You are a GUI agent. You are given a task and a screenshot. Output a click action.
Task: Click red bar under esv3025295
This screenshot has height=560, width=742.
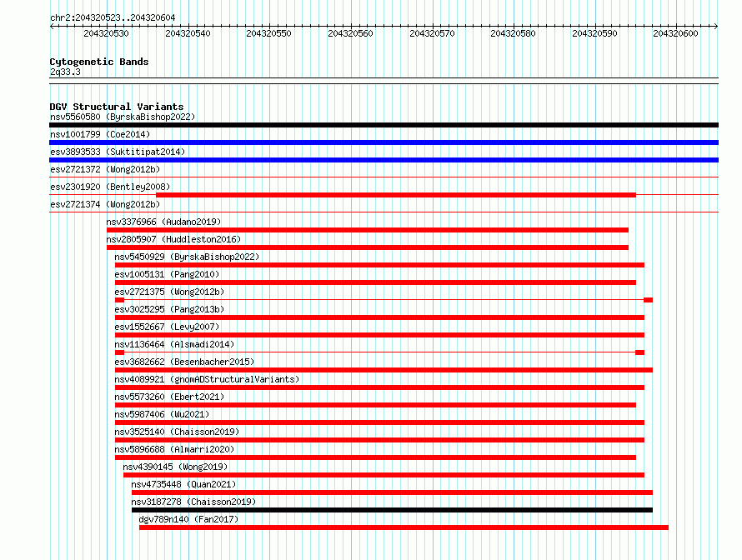pos(379,317)
